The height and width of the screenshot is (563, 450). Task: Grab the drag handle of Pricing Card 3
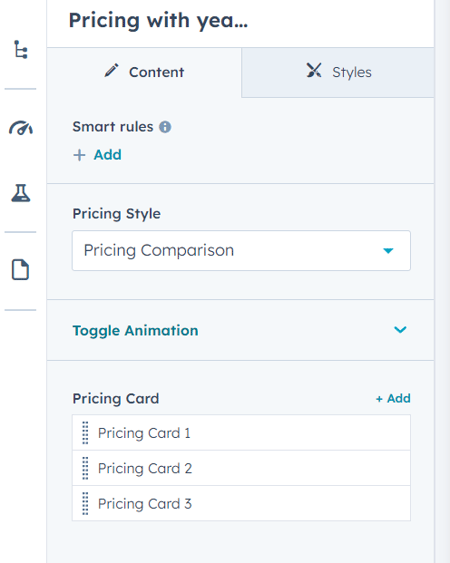coord(85,503)
